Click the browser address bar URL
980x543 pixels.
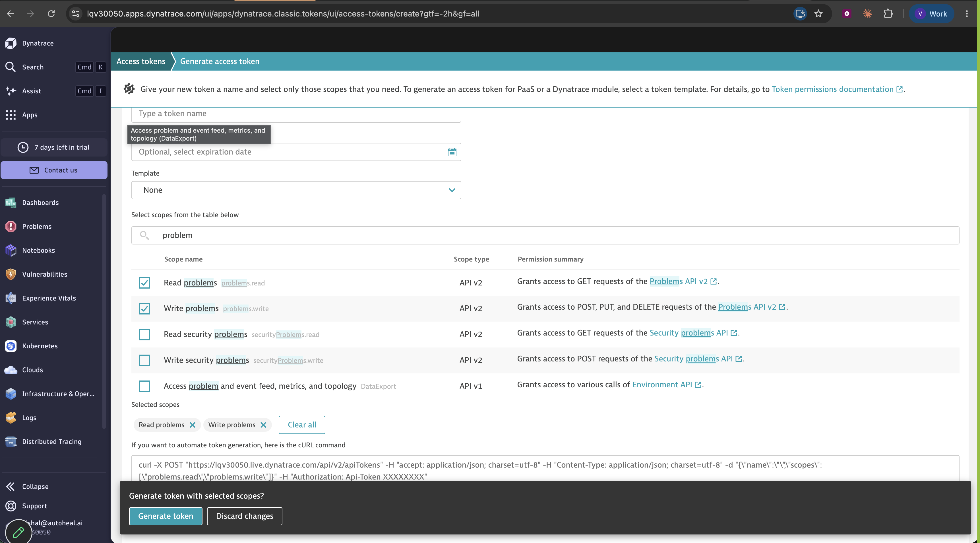tap(283, 14)
